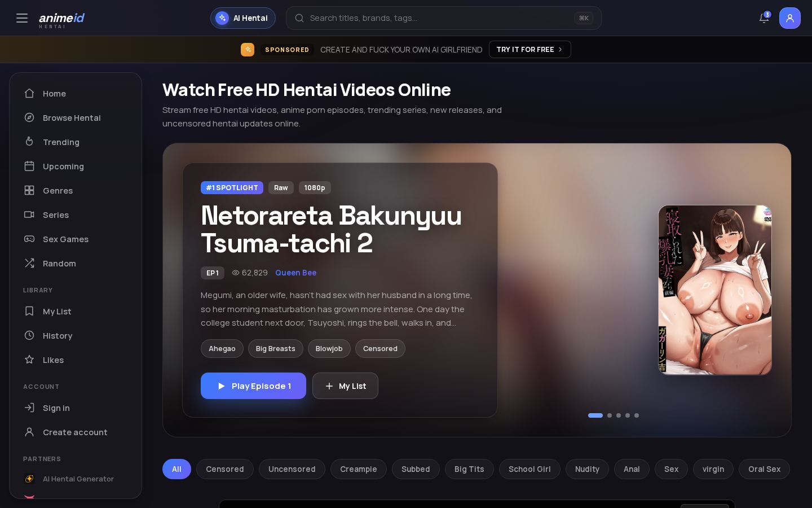Click the Create account person icon
812x508 pixels.
(29, 432)
